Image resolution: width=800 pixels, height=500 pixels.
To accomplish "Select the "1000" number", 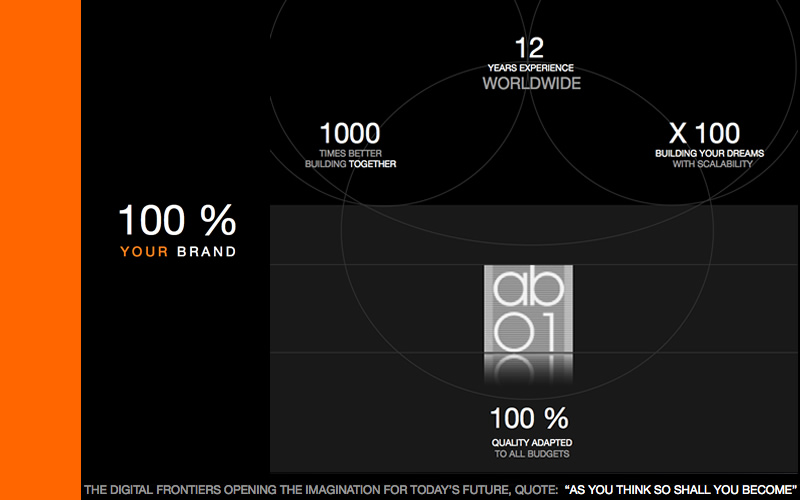I will tap(350, 134).
